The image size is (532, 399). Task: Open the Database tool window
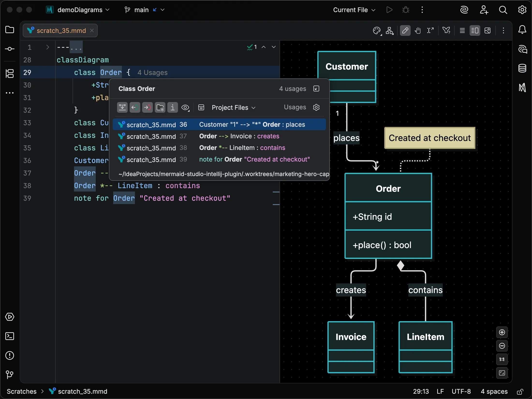522,68
